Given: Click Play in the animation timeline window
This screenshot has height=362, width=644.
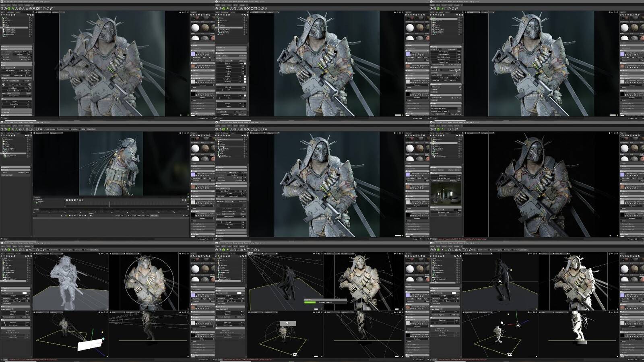Looking at the screenshot, I should [80, 215].
